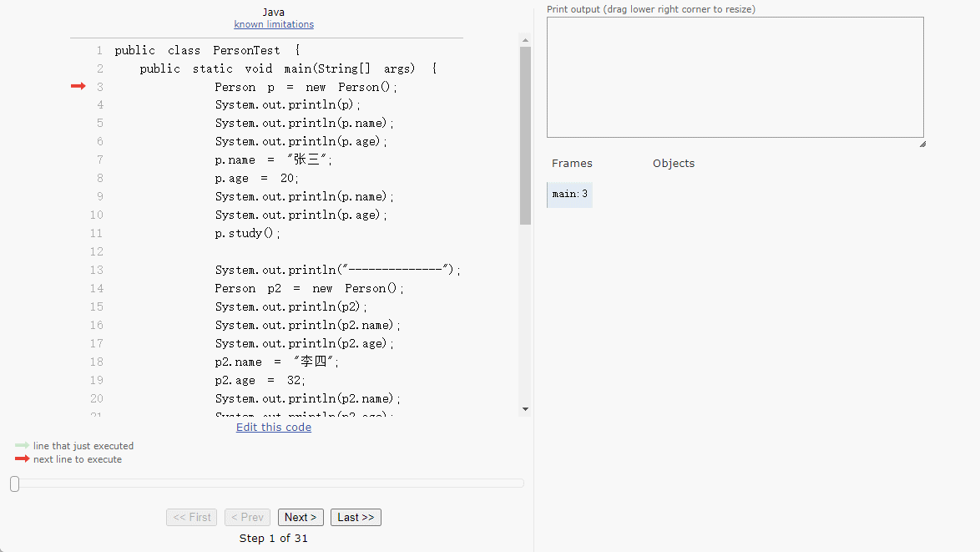Open the known limitations link
This screenshot has width=980, height=552.
[274, 24]
